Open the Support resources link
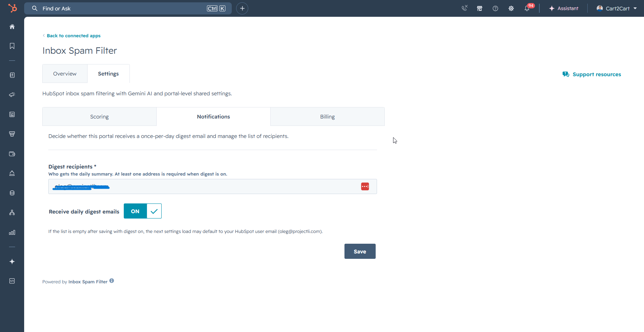Viewport: 644px width, 332px height. click(x=597, y=74)
